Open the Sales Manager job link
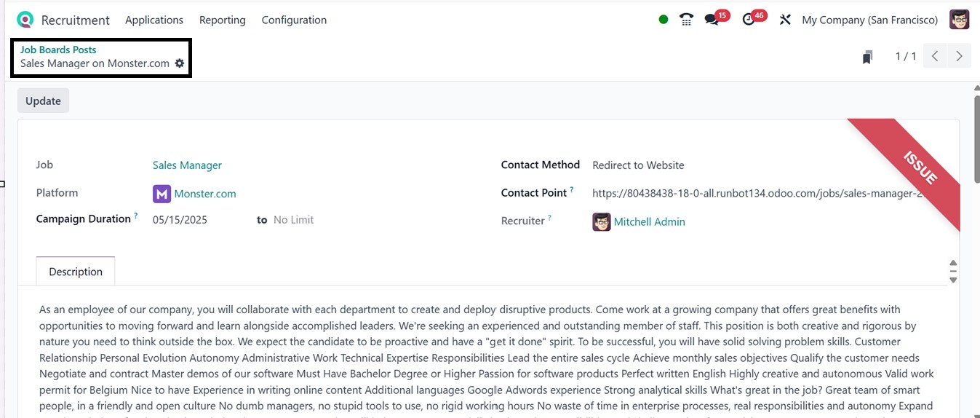The height and width of the screenshot is (418, 980). click(187, 165)
